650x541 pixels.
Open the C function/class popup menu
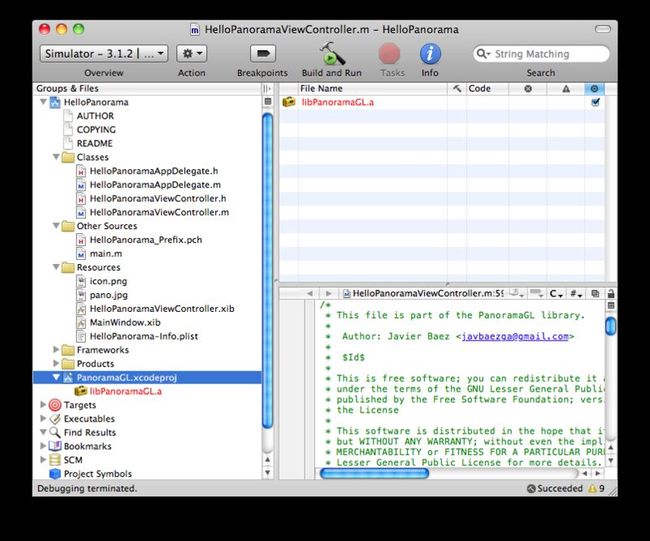556,294
